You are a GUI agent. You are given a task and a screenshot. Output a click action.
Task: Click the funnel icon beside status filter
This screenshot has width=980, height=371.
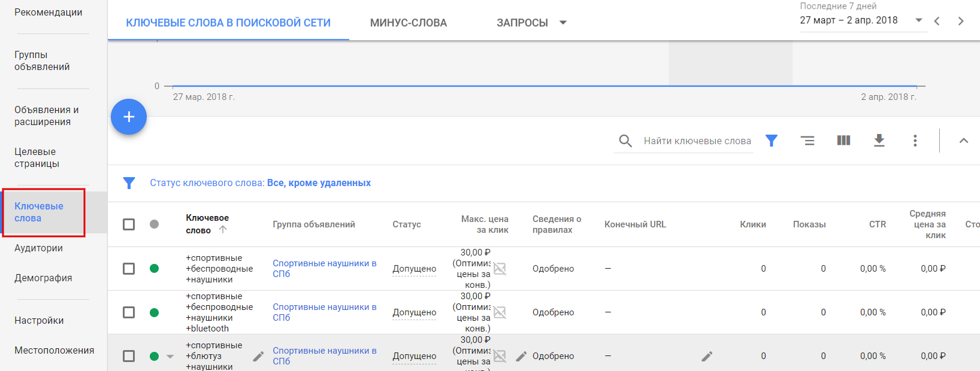(x=129, y=183)
